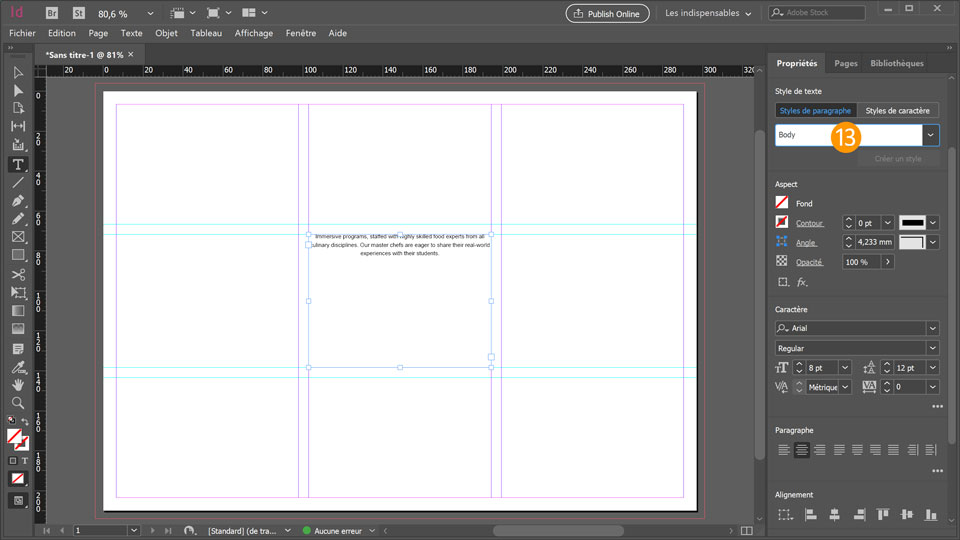Viewport: 960px width, 540px height.
Task: Select the Zoom magnifier tool
Action: (x=18, y=403)
